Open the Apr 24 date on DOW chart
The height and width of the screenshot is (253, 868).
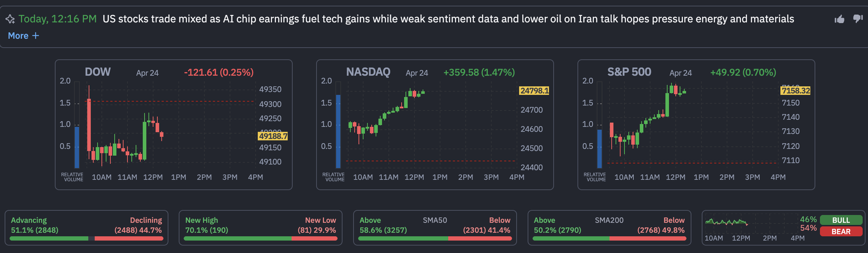[x=147, y=73]
